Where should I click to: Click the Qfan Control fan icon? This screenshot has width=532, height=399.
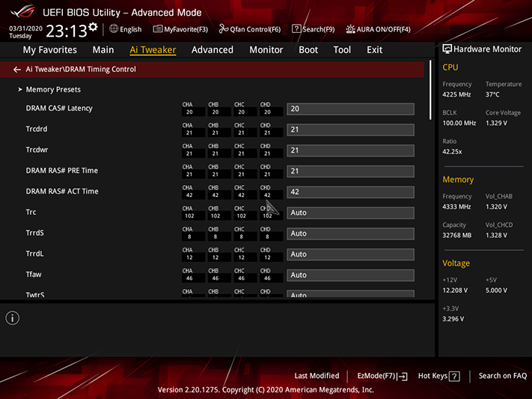click(223, 29)
